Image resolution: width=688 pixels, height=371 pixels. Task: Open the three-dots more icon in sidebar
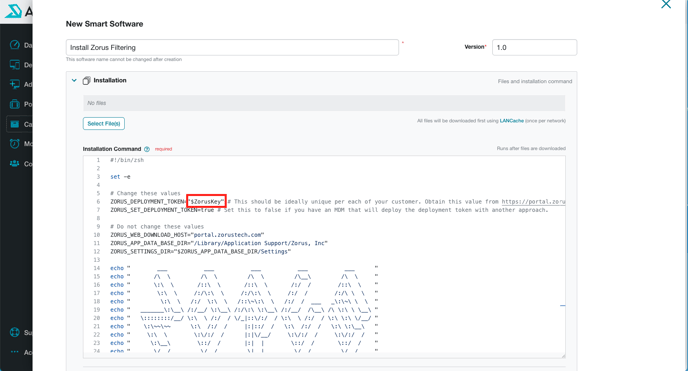[14, 352]
